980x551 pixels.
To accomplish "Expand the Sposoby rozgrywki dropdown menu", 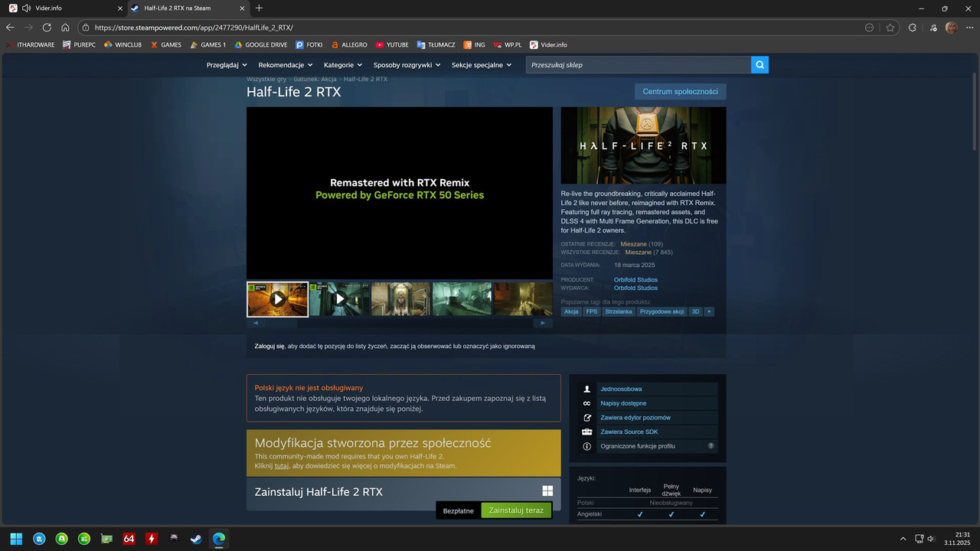I will (x=407, y=65).
